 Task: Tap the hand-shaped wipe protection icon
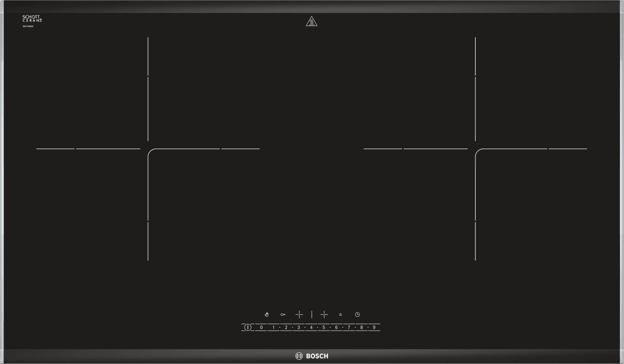click(x=267, y=315)
